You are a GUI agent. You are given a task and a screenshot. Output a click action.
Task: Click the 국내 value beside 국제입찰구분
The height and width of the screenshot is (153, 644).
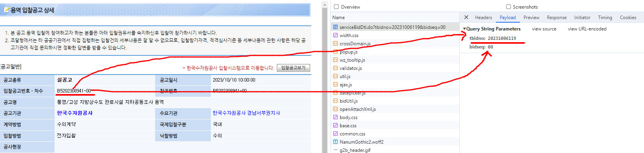tap(217, 125)
